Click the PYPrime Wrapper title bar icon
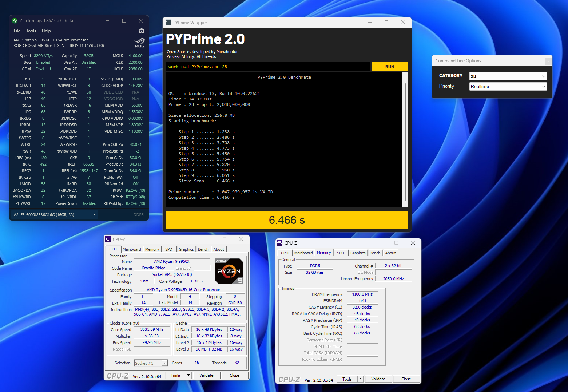 coord(168,23)
